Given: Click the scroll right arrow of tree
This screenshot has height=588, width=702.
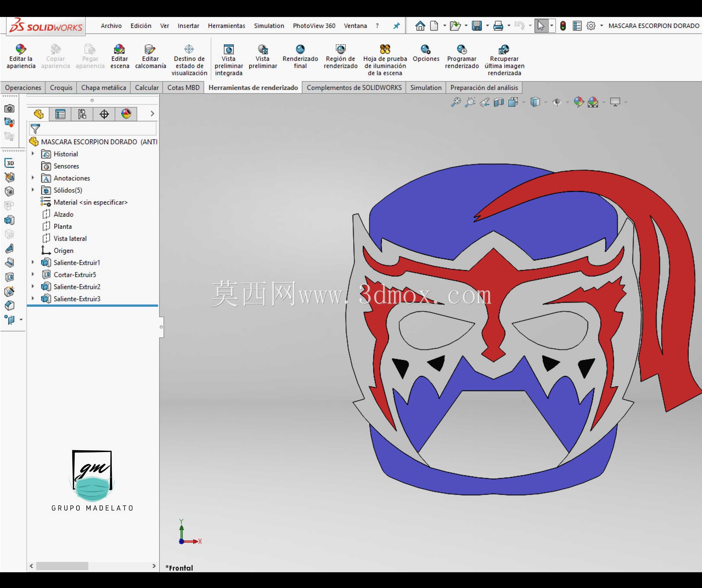Looking at the screenshot, I should [154, 566].
